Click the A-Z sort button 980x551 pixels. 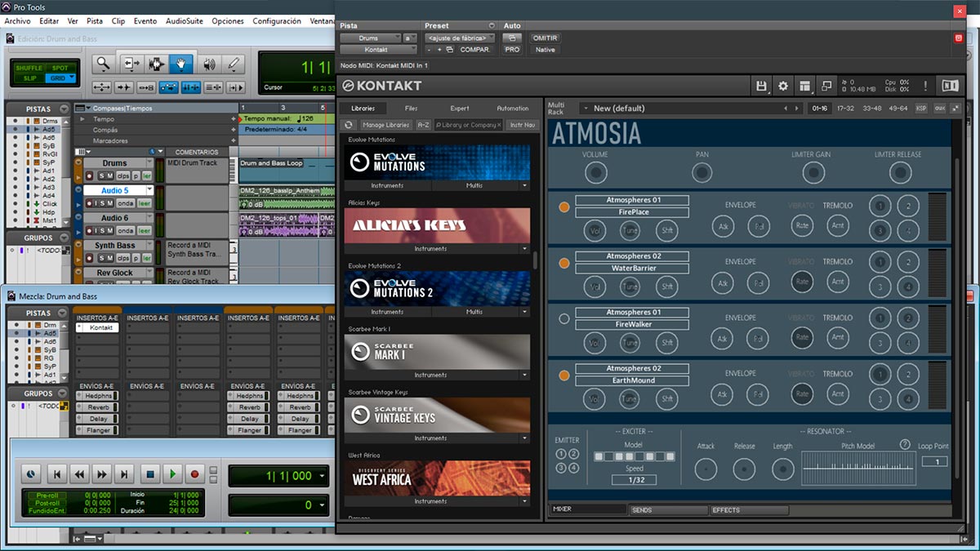[x=423, y=125]
